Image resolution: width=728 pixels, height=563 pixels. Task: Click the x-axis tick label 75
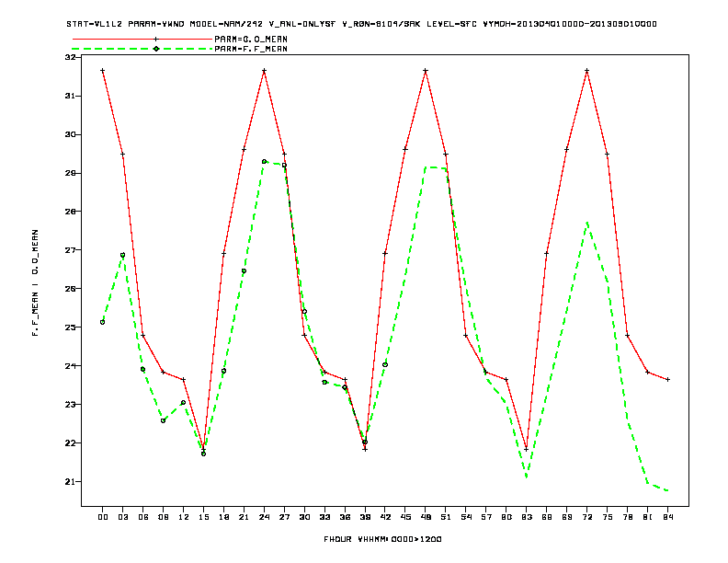608,517
